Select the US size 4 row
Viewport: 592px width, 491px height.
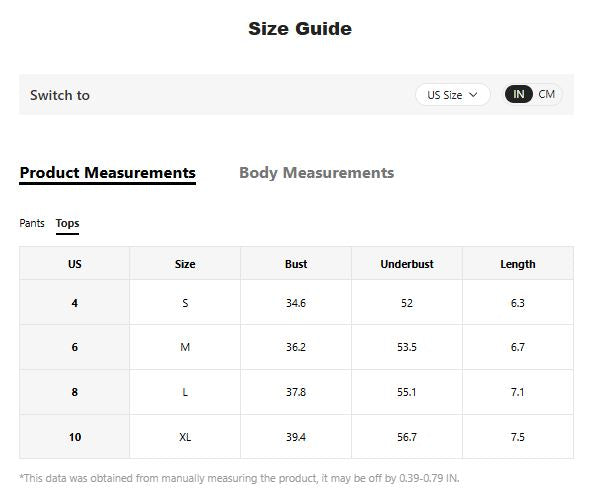tap(296, 303)
